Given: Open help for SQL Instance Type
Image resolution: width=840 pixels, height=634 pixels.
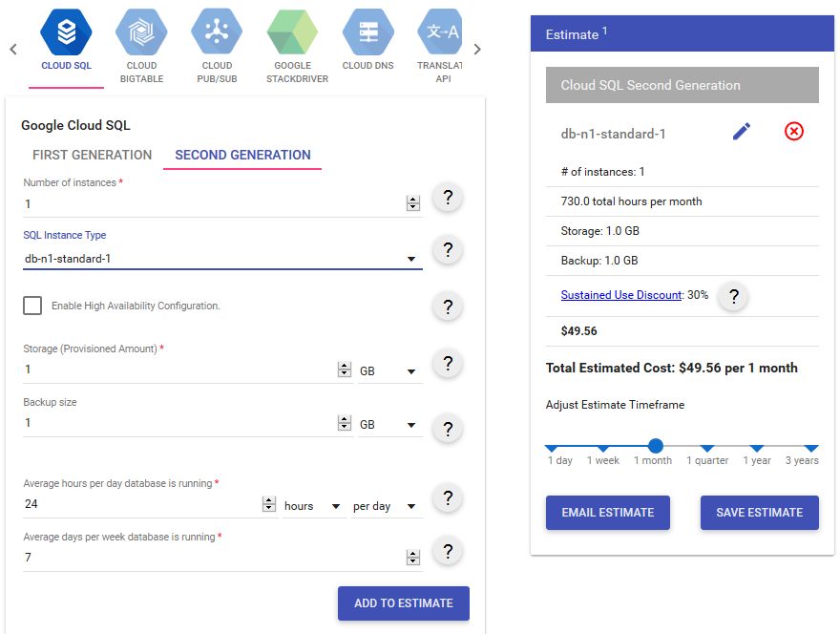Looking at the screenshot, I should pos(448,249).
